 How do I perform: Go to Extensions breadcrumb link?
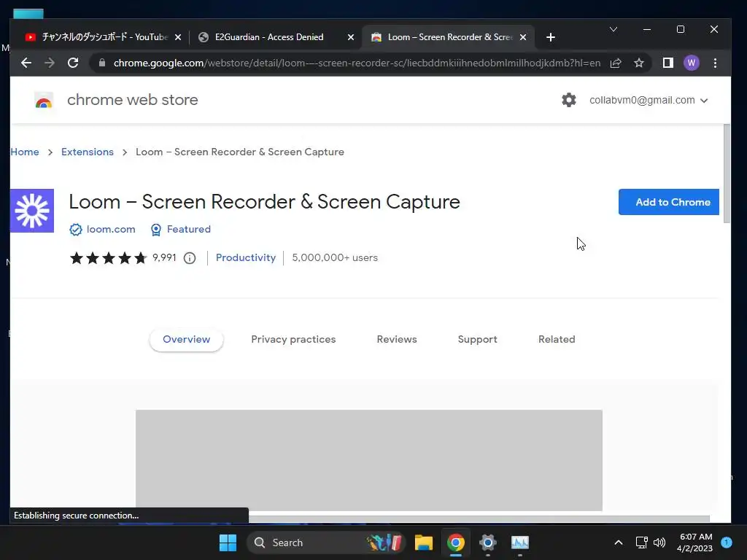click(88, 152)
